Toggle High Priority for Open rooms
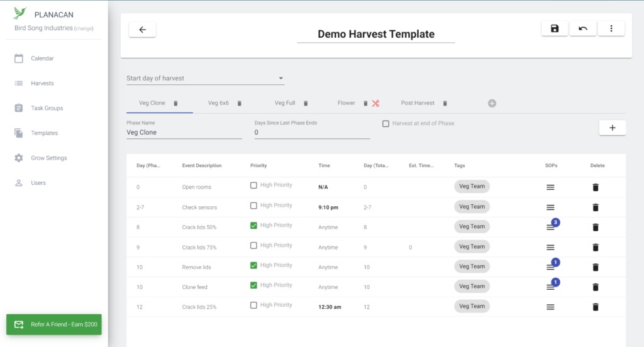This screenshot has height=347, width=644. [x=253, y=185]
